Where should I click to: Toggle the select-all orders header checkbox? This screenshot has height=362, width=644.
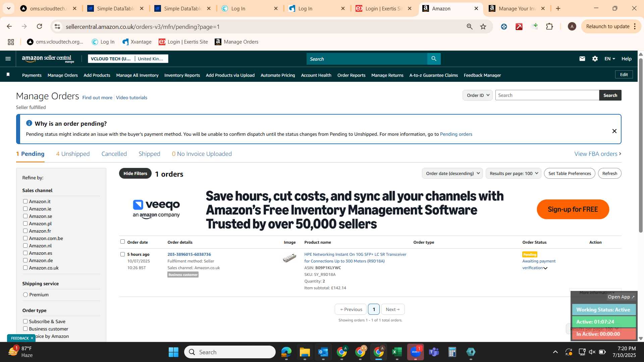click(x=122, y=241)
